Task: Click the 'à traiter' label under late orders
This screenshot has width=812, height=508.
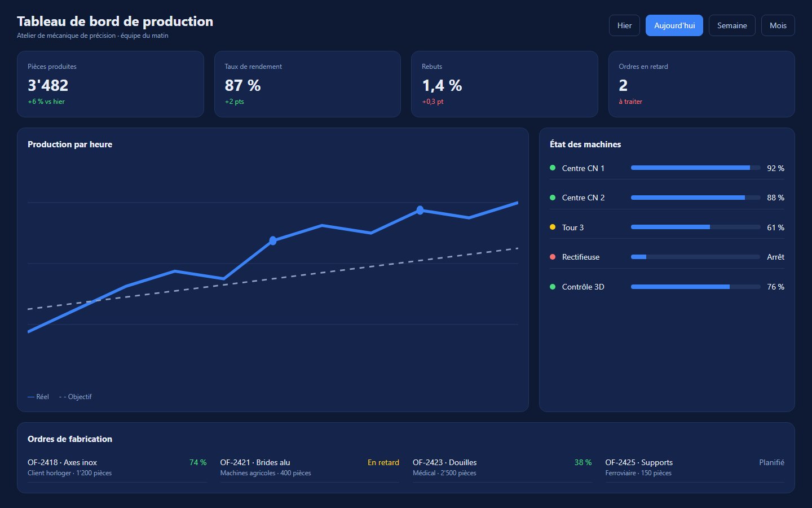Action: [630, 102]
